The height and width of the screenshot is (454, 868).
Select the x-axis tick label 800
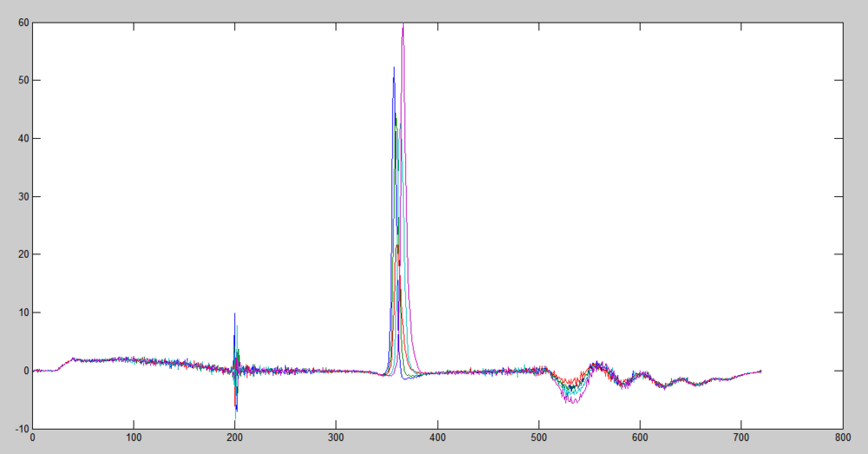tap(842, 438)
